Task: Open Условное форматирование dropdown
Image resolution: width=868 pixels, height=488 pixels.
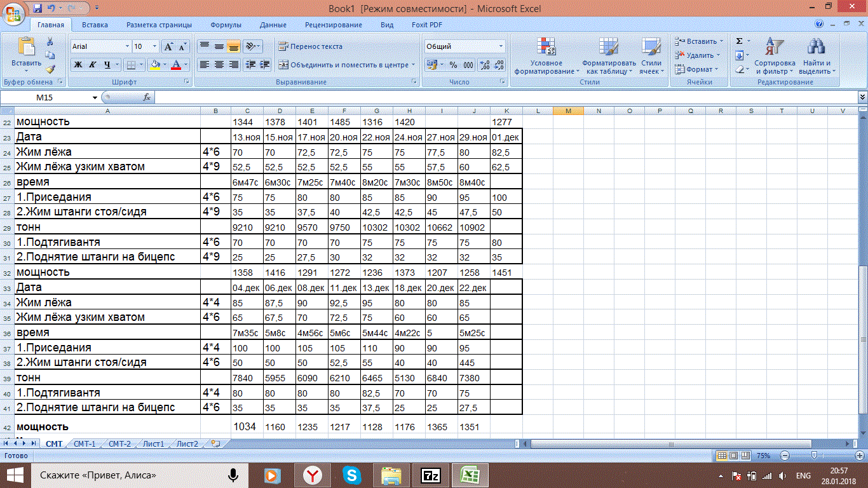Action: (546, 56)
